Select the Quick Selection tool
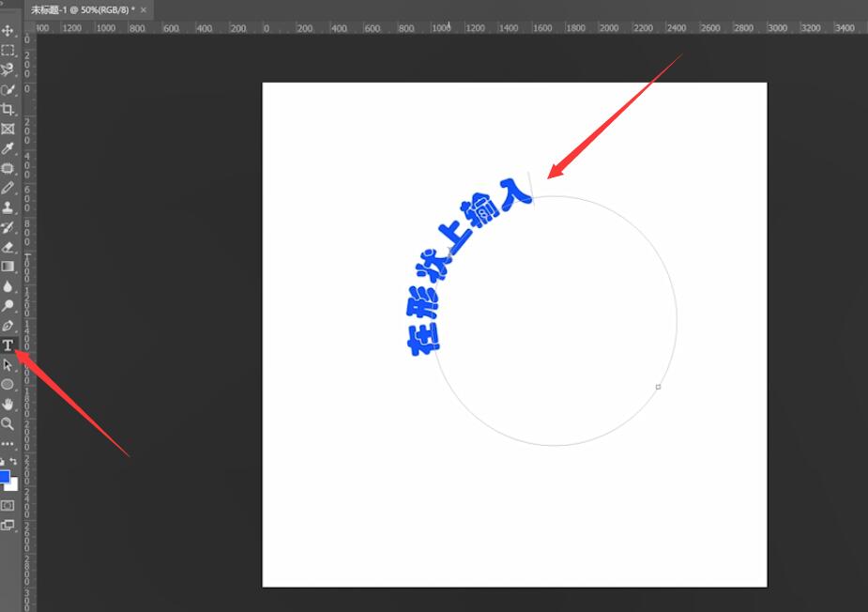The height and width of the screenshot is (612, 868). [8, 90]
